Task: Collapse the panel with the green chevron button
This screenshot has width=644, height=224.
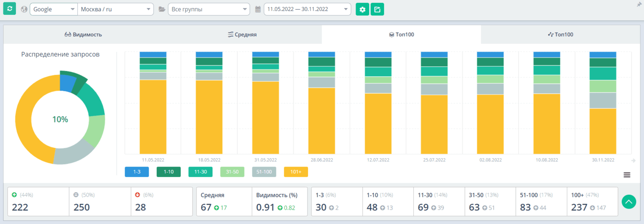Action: 629,201
